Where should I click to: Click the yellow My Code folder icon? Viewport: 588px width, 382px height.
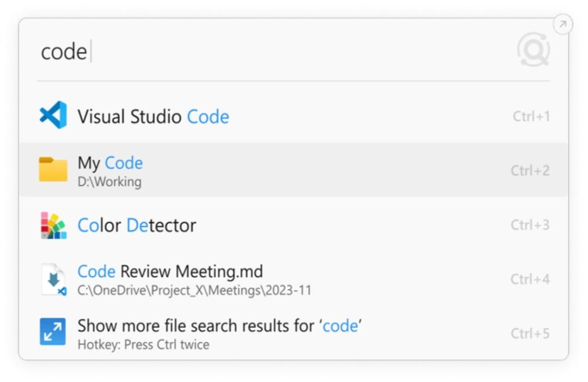[53, 169]
